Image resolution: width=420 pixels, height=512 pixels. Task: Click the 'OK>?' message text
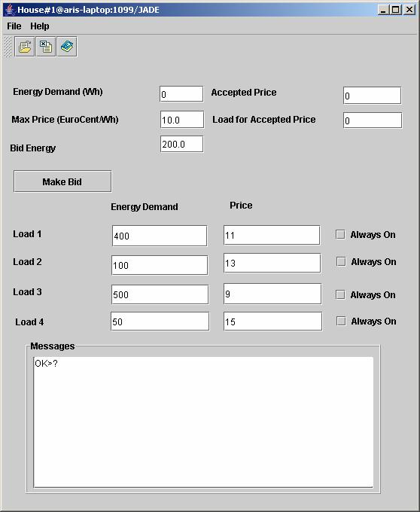(x=46, y=364)
